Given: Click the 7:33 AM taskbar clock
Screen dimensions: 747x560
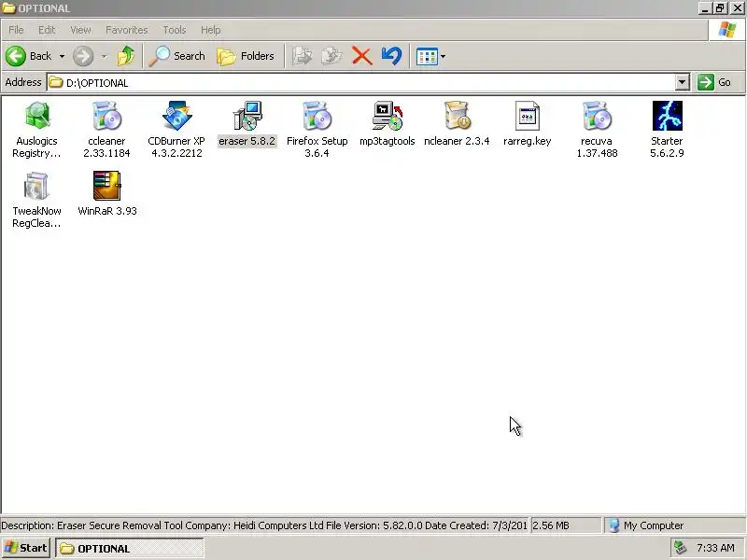Looking at the screenshot, I should tap(715, 548).
